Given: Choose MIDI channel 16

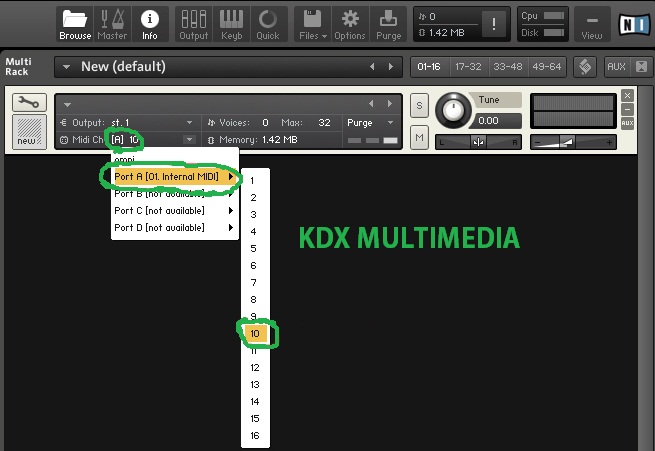Looking at the screenshot, I should click(255, 436).
